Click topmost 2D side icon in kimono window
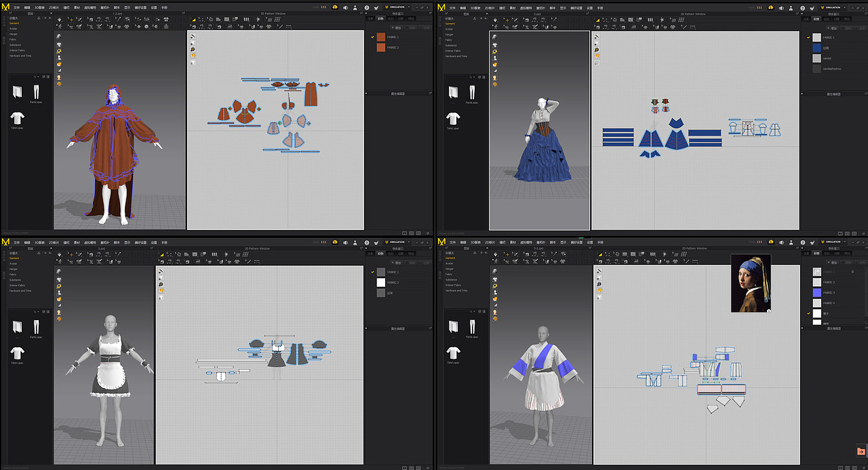Viewport: 868px width, 470px height. [x=599, y=271]
